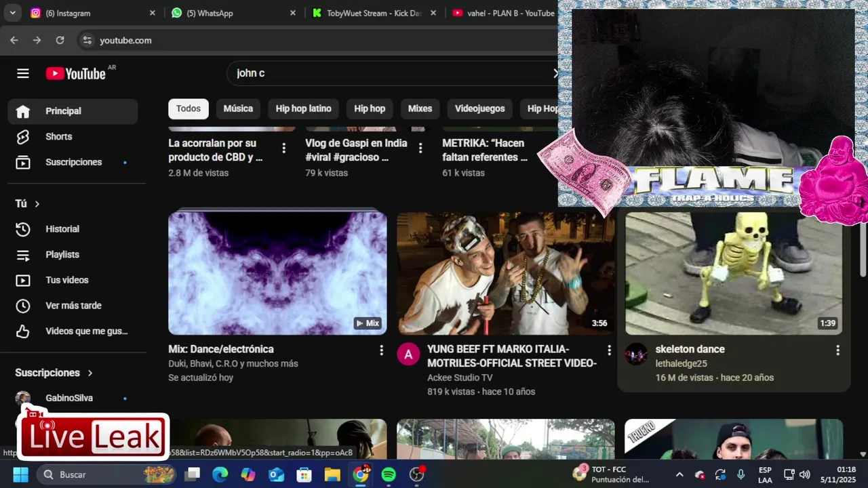Screen dimensions: 868x488
Task: Show hidden system tray icons
Action: (679, 474)
